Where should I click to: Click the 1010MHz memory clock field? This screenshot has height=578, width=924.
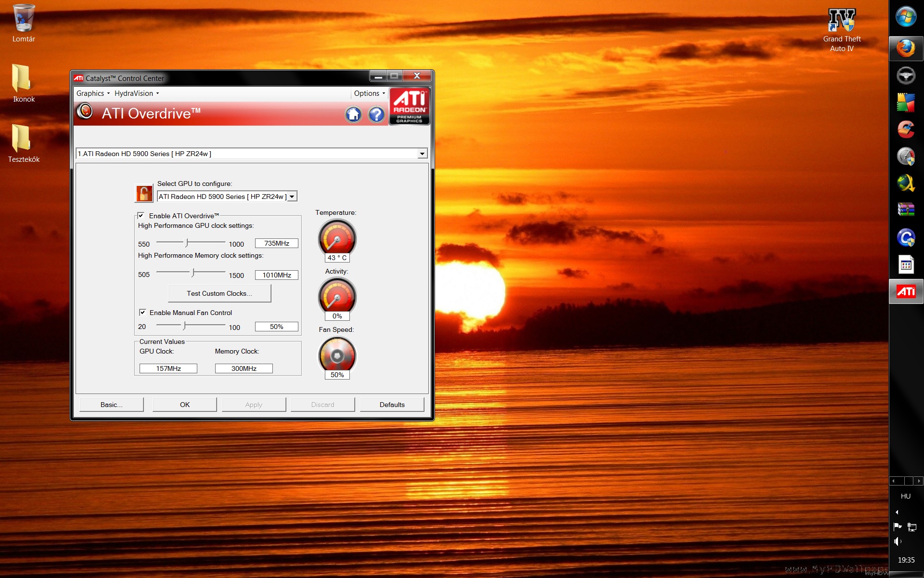277,275
